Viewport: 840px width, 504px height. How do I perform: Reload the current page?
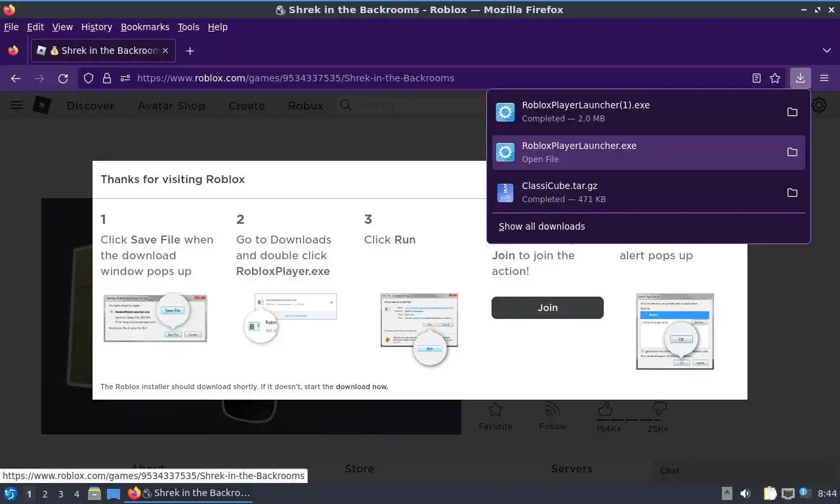(63, 78)
